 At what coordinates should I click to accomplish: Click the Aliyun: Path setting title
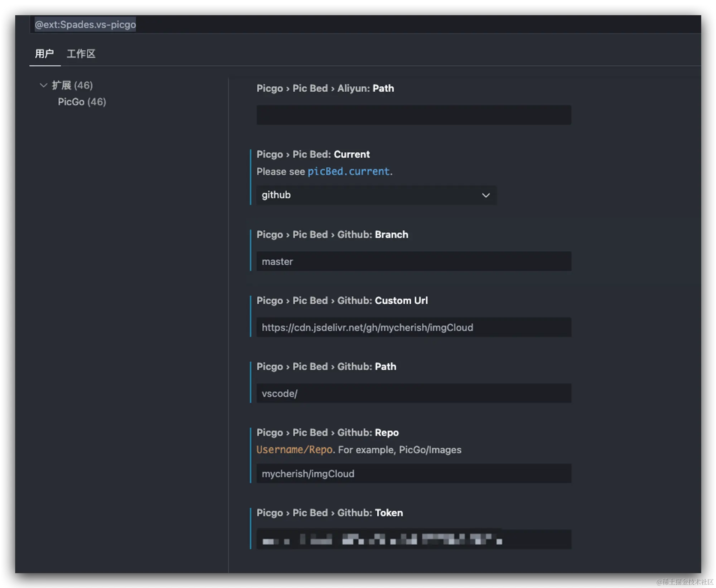[325, 88]
